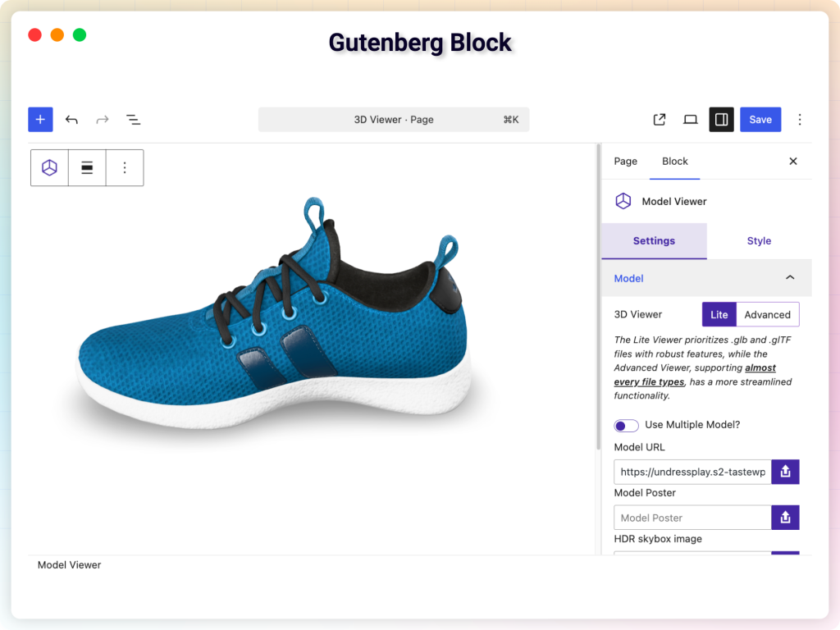Click the Undo arrow icon
840x630 pixels.
71,119
